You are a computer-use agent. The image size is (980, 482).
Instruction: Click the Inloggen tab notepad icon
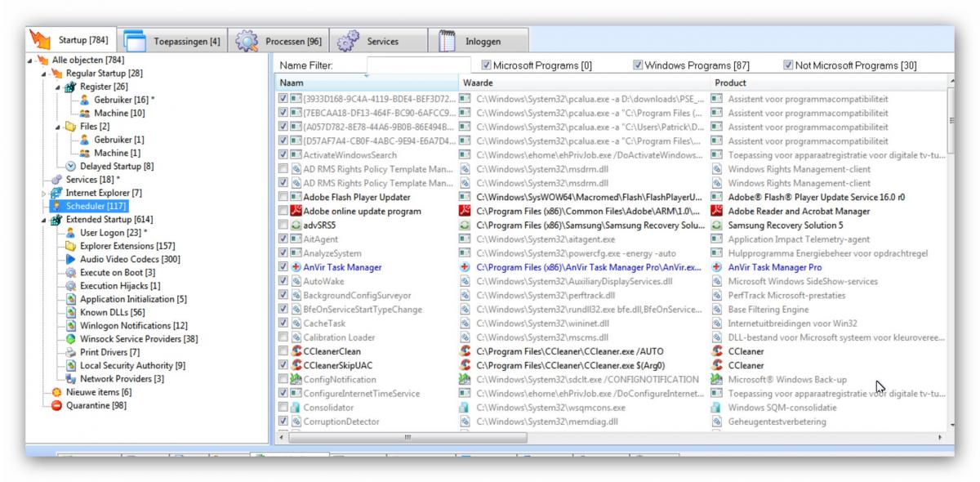click(446, 41)
